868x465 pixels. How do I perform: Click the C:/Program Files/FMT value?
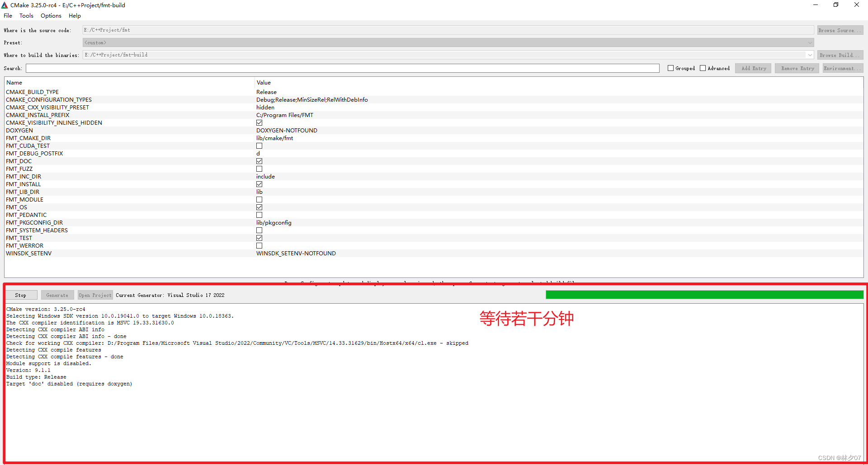285,115
